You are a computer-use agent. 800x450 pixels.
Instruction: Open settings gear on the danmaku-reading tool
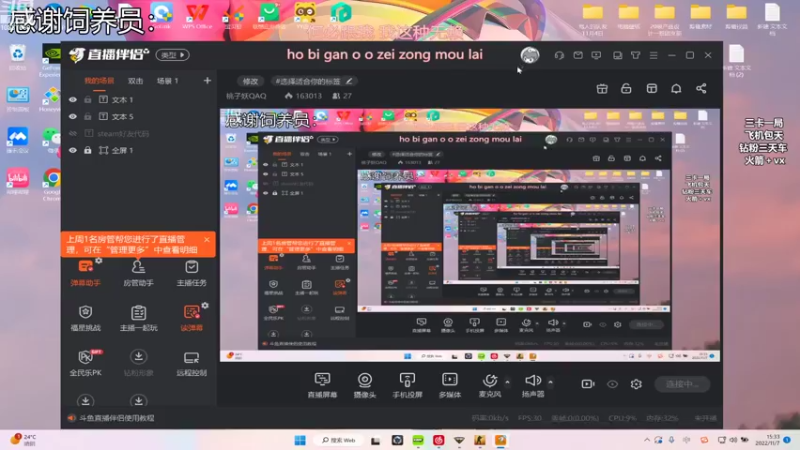pyautogui.click(x=205, y=305)
